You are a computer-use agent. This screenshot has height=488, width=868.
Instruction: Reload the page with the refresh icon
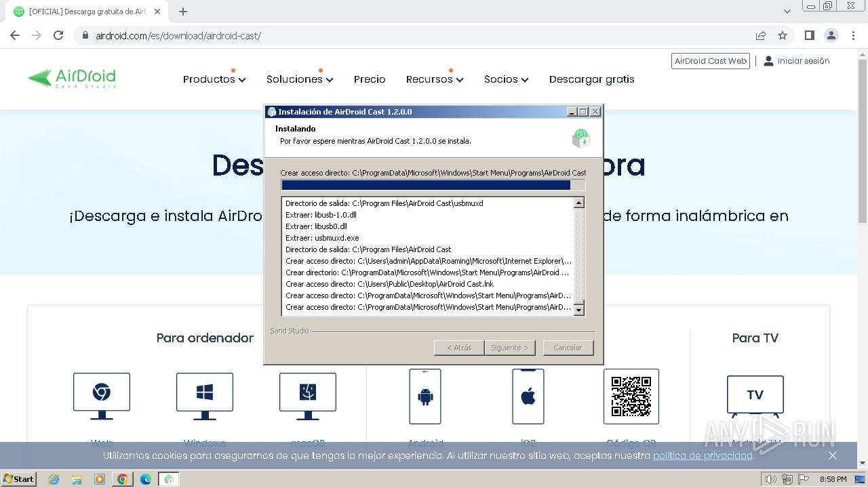coord(58,35)
